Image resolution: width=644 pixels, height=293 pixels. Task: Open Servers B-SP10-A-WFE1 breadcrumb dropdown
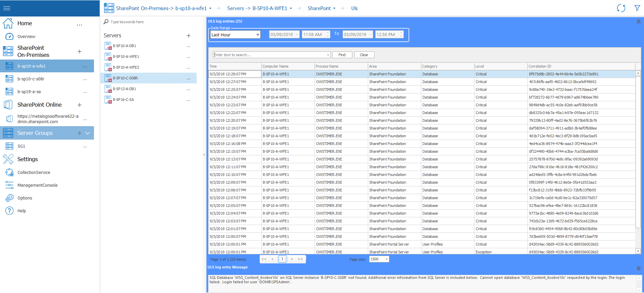click(x=291, y=8)
